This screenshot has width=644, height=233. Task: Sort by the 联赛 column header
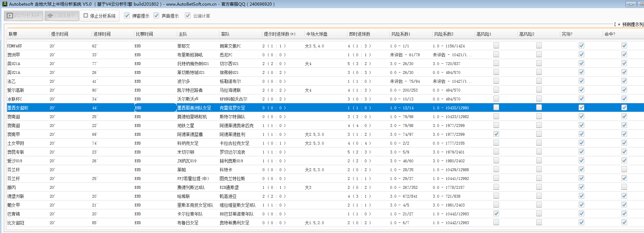(x=13, y=34)
